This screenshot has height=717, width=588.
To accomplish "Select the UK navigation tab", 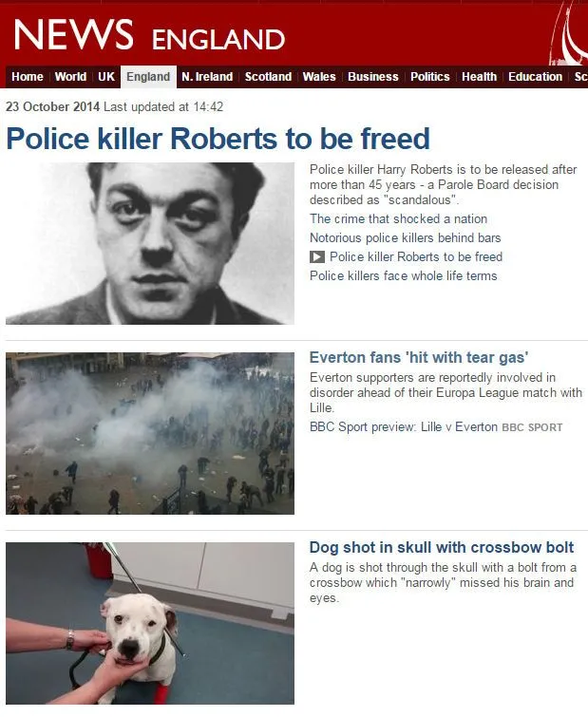I will (x=106, y=77).
